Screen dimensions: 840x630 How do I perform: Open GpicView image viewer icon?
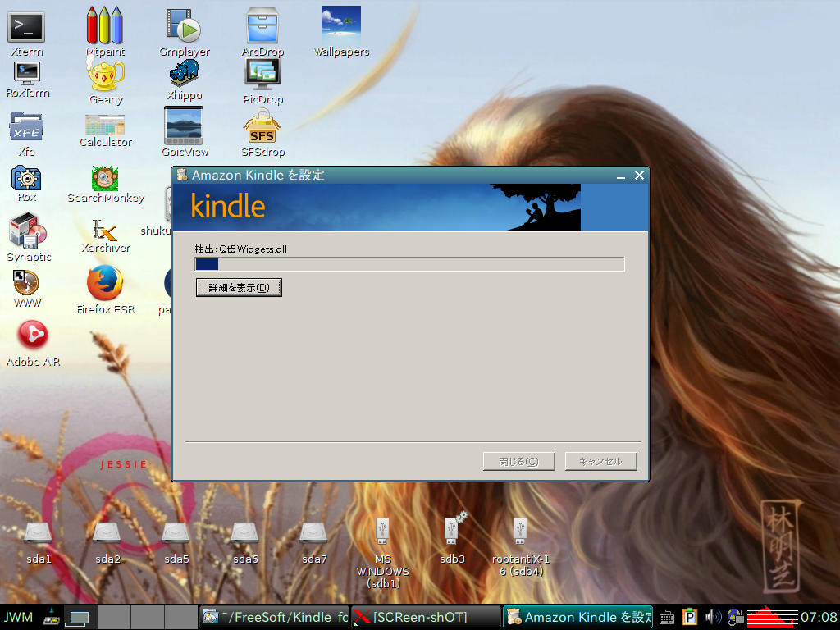(184, 126)
